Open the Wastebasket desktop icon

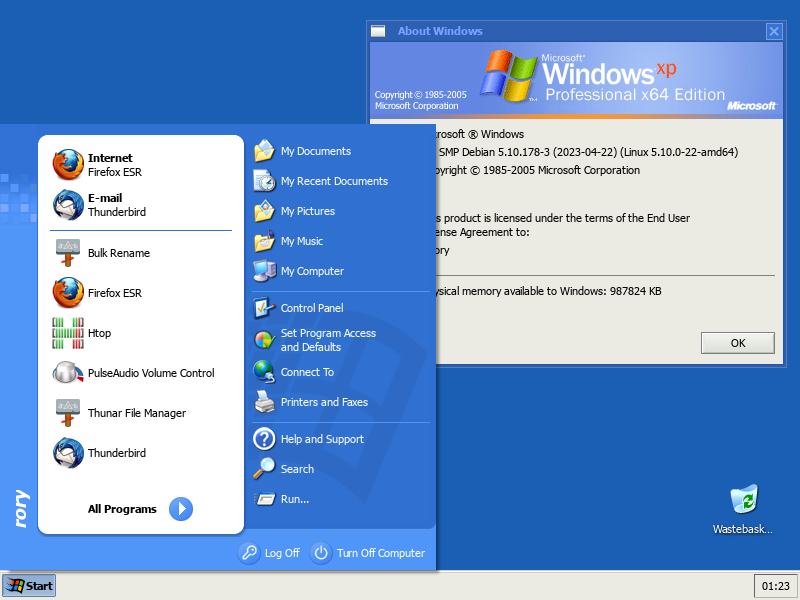click(743, 499)
